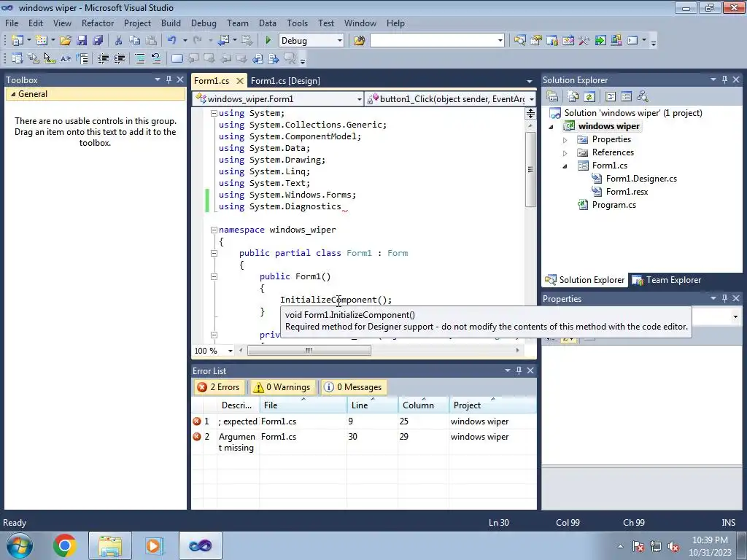Click the Add New Item toolbar icon
The height and width of the screenshot is (560, 747).
coord(42,41)
